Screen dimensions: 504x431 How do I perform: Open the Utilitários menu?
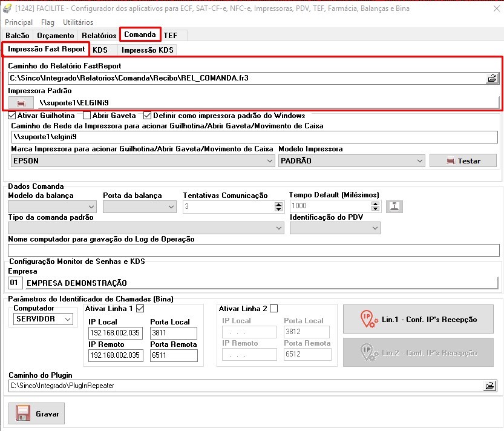click(x=78, y=22)
